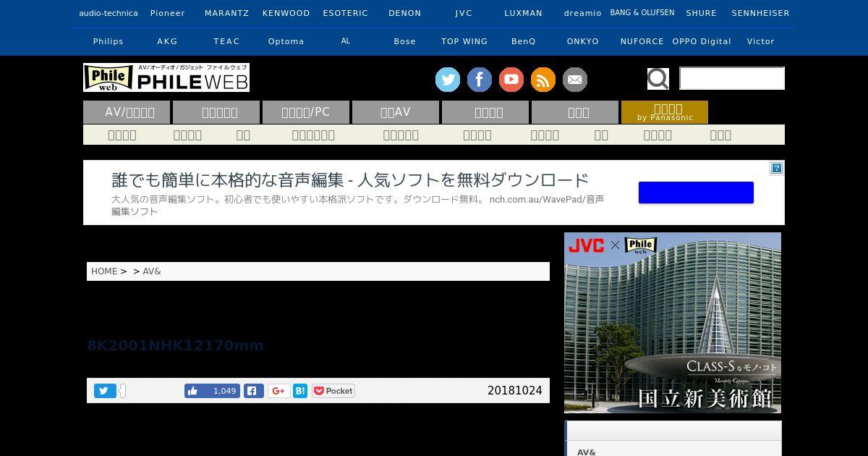This screenshot has height=456, width=868.
Task: Open the AV/ navigation tab
Action: pyautogui.click(x=127, y=112)
